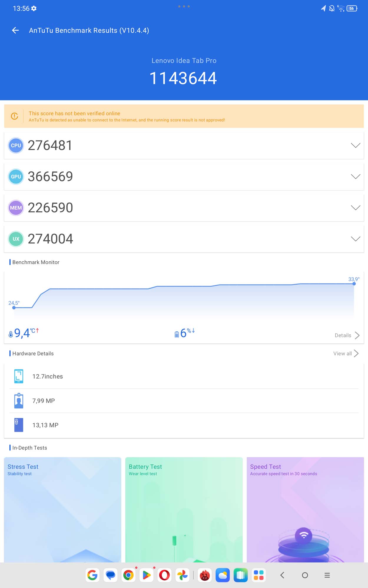The width and height of the screenshot is (368, 588).
Task: Open AnTuTu app from the dock
Action: 205,575
